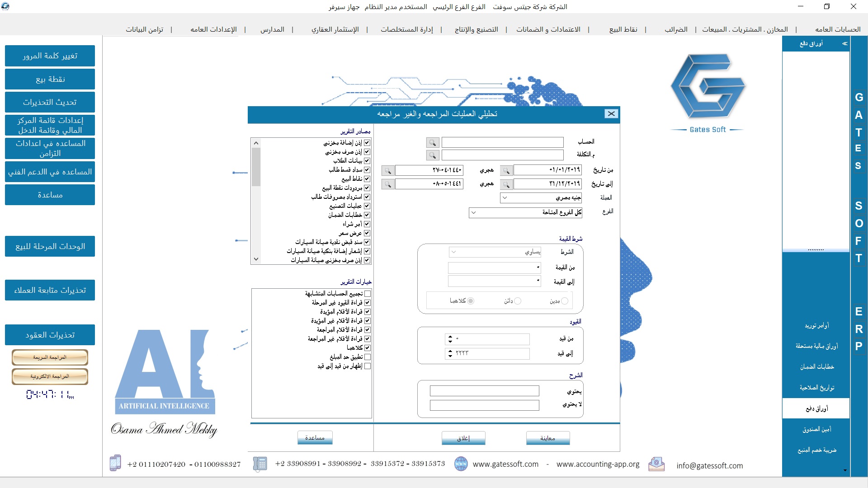Viewport: 868px width, 488px height.
Task: Click the Artificial Intelligence AI logo
Action: [165, 372]
